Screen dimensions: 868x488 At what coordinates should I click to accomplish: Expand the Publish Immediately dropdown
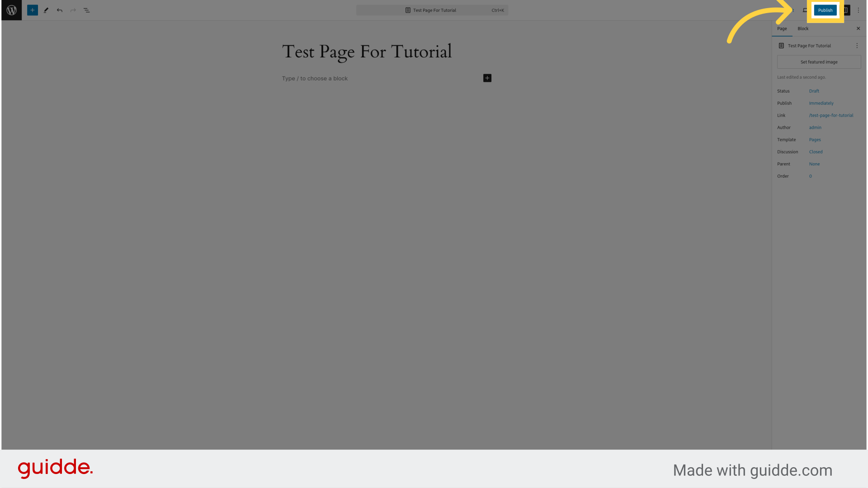(x=821, y=103)
